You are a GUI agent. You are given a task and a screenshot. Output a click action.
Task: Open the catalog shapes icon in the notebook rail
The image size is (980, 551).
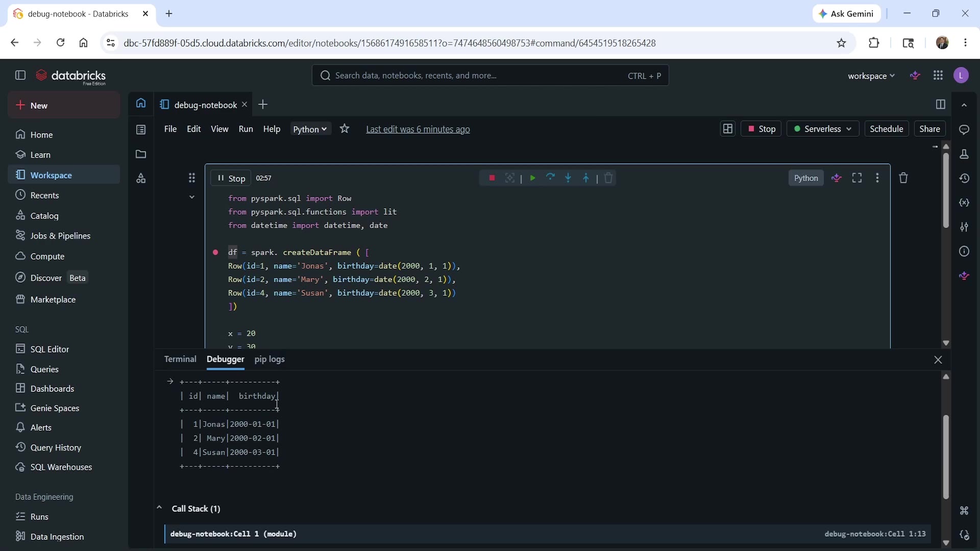click(x=141, y=179)
